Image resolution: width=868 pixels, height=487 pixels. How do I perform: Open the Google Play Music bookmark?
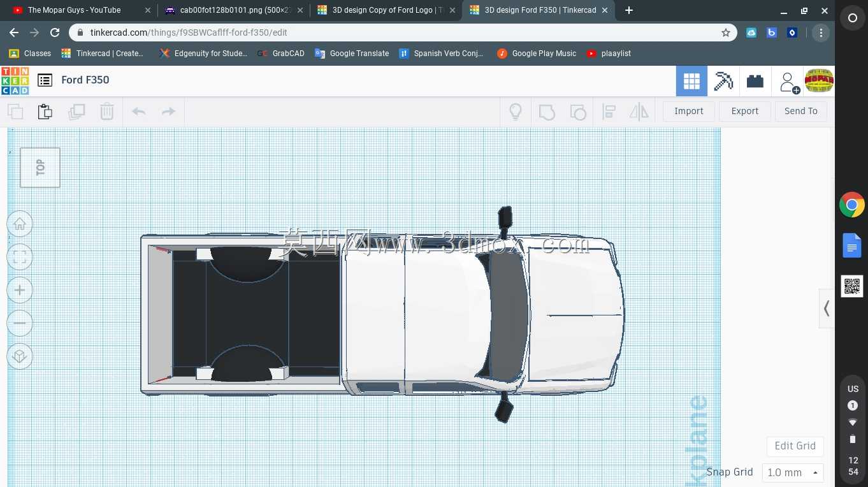point(537,54)
